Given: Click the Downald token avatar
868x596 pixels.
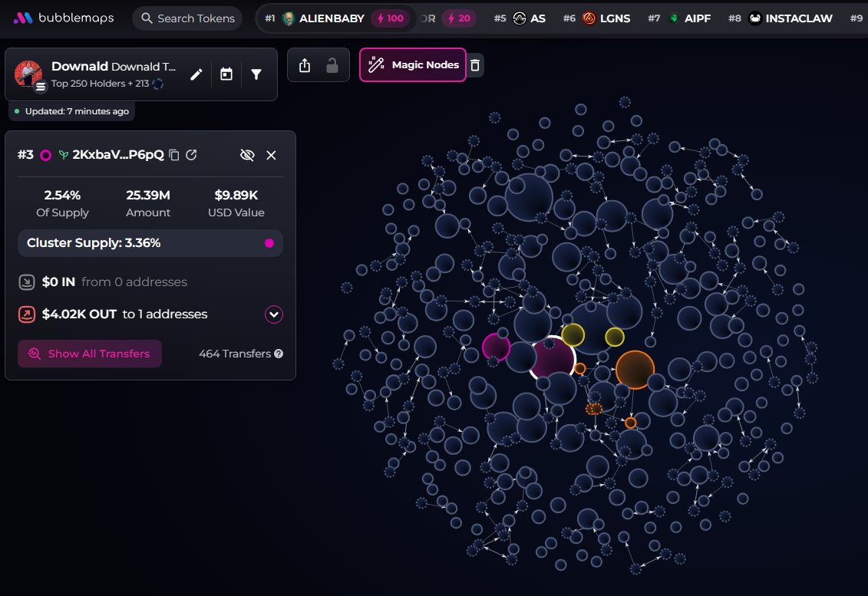Looking at the screenshot, I should click(x=29, y=74).
